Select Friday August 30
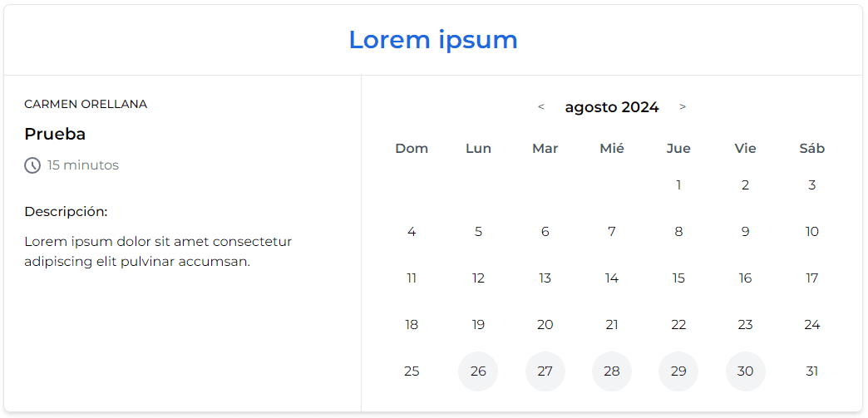868x418 pixels. pos(745,371)
